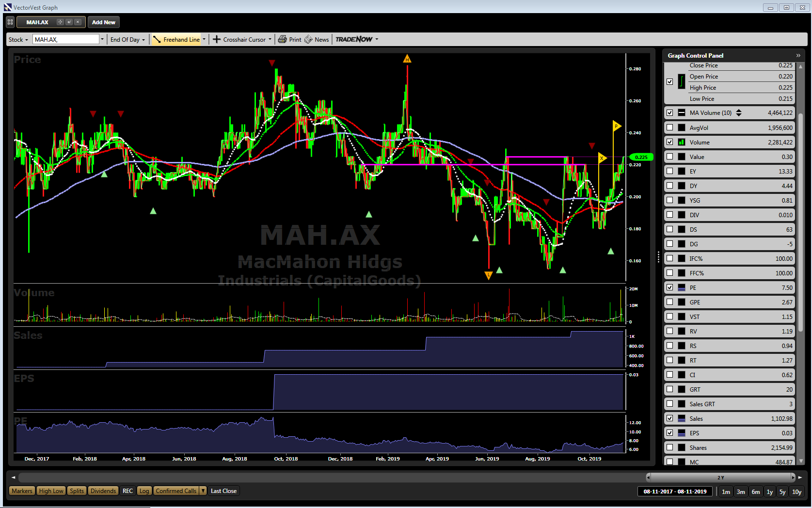
Task: Click the price candlestick icon in control panel
Action: [x=682, y=81]
